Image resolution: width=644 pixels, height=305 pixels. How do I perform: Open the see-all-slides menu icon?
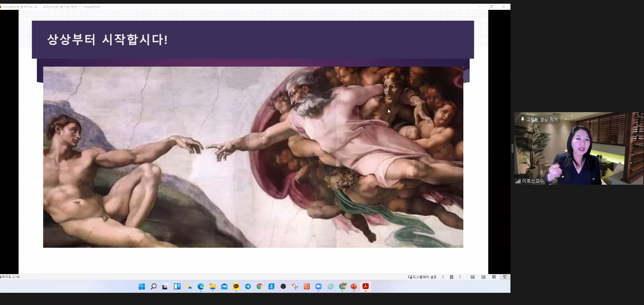[x=451, y=277]
